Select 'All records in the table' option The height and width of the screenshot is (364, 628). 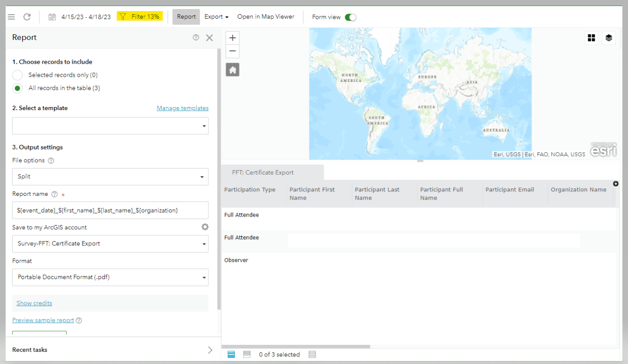18,88
